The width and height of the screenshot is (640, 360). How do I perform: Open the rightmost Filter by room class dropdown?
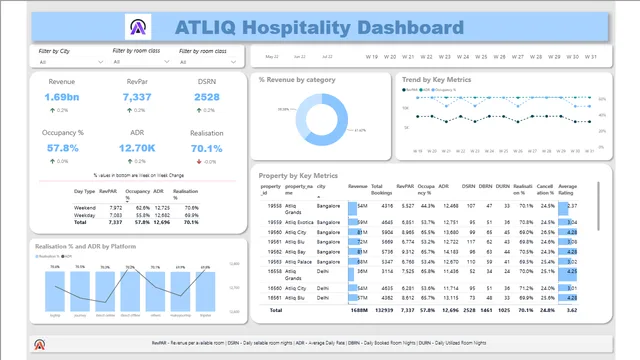pyautogui.click(x=208, y=62)
